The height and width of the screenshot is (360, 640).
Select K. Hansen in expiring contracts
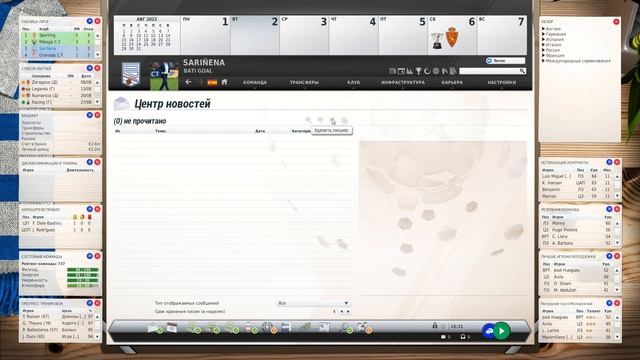tap(577, 183)
